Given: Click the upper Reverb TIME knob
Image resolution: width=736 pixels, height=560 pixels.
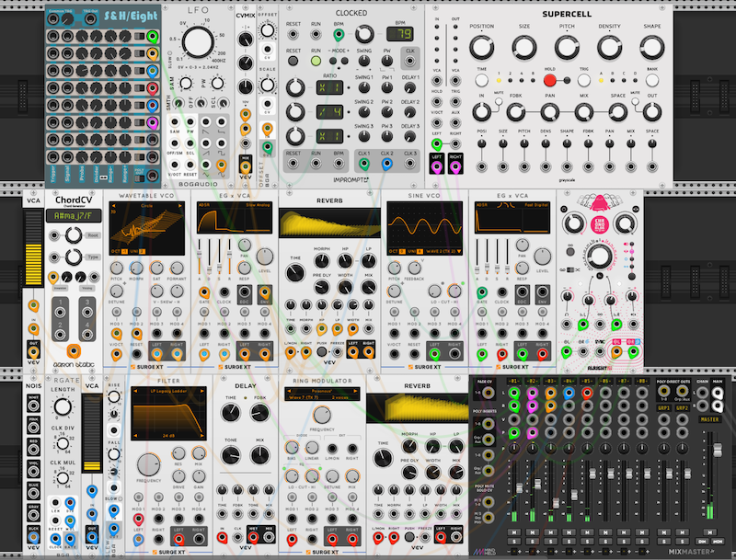Looking at the screenshot, I should pyautogui.click(x=294, y=274).
